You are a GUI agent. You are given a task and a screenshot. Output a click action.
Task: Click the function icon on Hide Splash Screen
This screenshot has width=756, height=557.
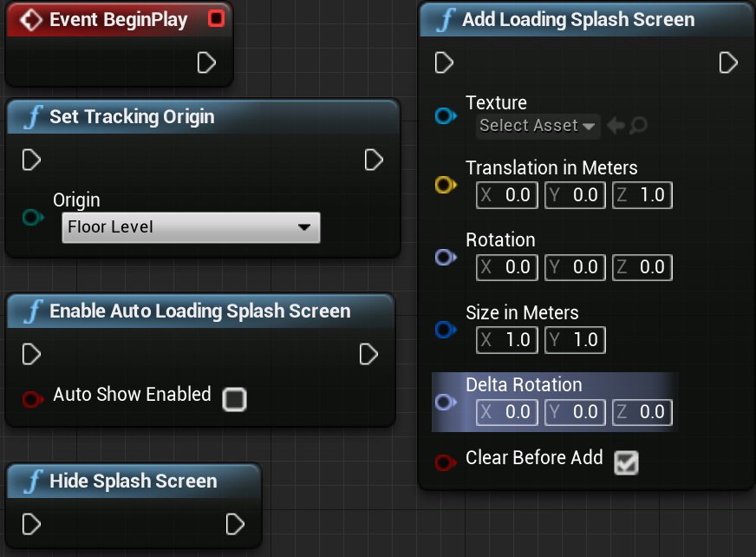click(x=33, y=482)
